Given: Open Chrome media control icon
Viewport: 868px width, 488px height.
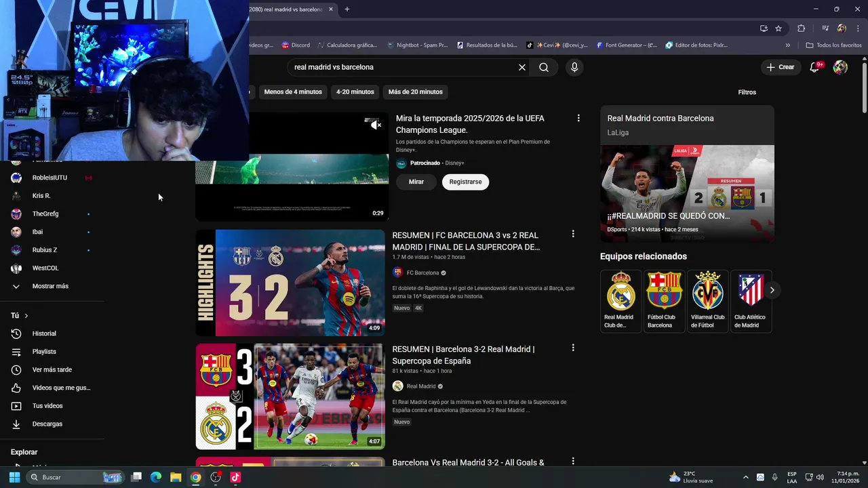Looking at the screenshot, I should 825,28.
